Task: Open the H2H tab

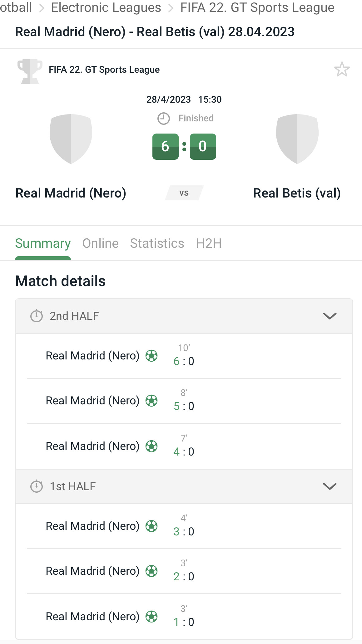Action: (209, 243)
